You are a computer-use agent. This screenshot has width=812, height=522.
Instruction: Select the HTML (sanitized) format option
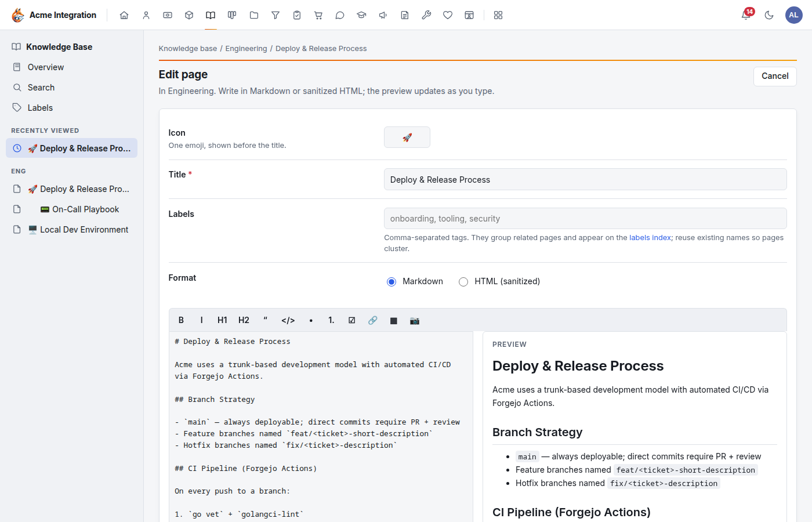coord(463,282)
